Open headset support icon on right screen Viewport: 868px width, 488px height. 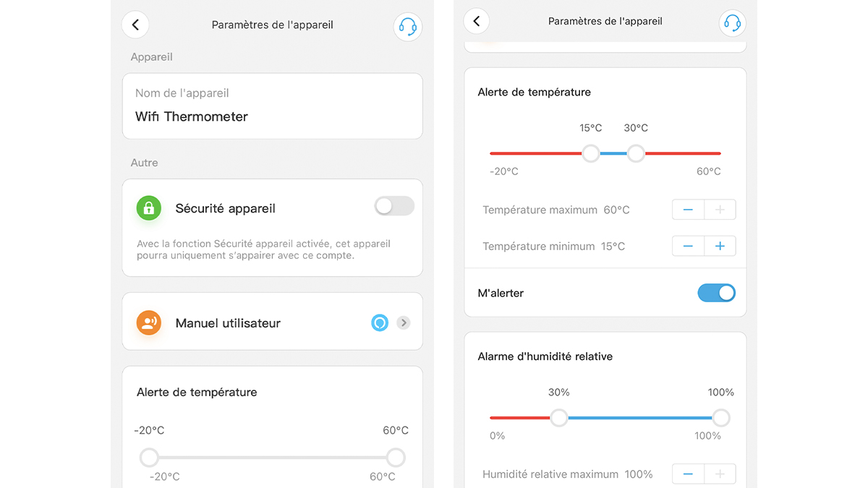(x=732, y=22)
